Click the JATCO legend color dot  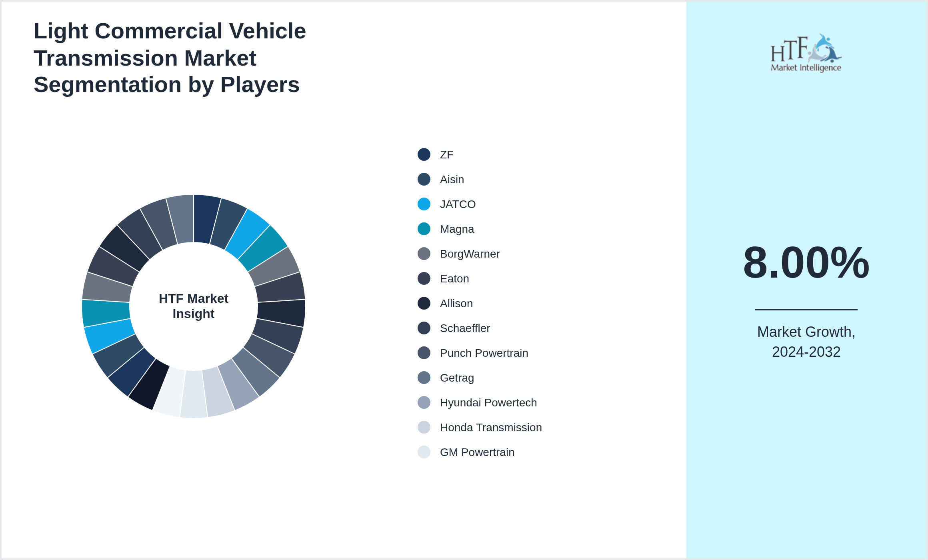(424, 204)
